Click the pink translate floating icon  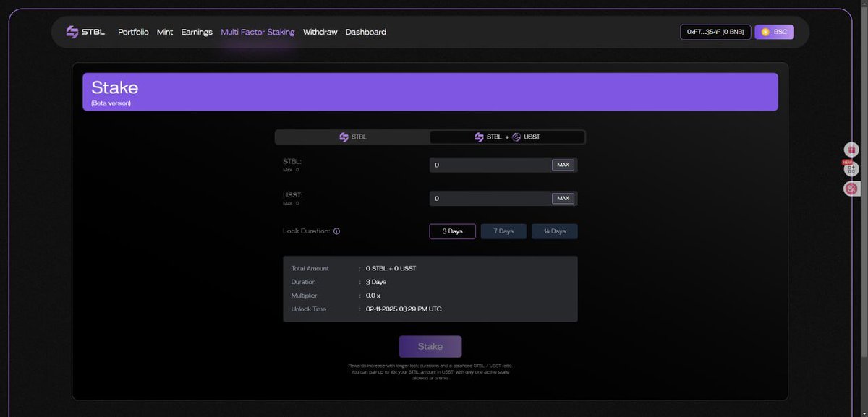851,189
